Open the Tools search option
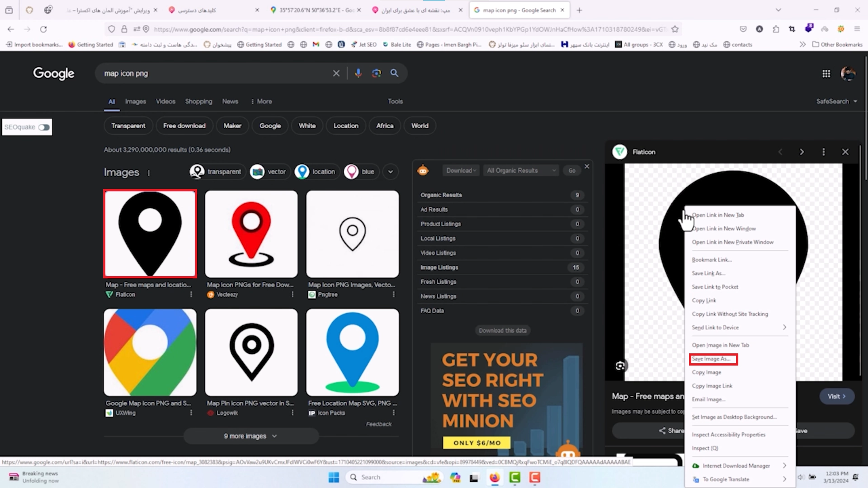The width and height of the screenshot is (868, 488). (395, 101)
